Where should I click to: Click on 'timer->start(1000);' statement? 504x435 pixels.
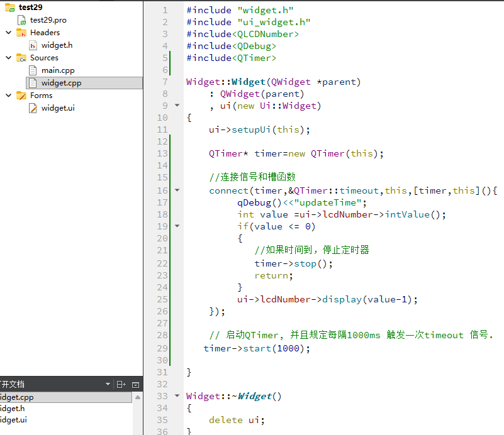click(x=257, y=348)
